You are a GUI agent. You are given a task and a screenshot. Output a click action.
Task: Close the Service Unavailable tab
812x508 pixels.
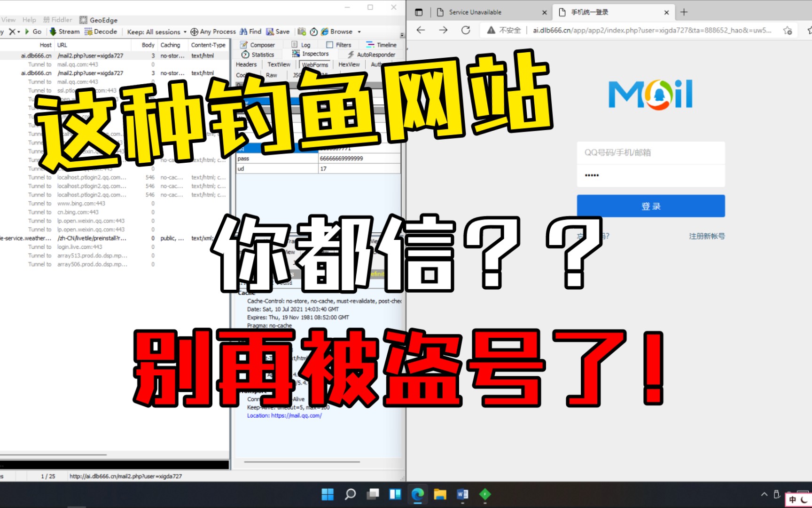click(x=545, y=13)
